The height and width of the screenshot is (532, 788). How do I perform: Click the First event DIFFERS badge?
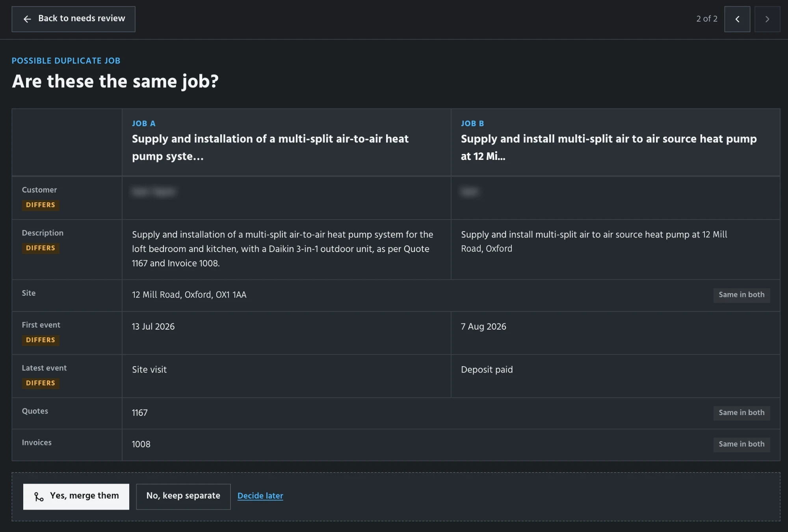pyautogui.click(x=41, y=340)
